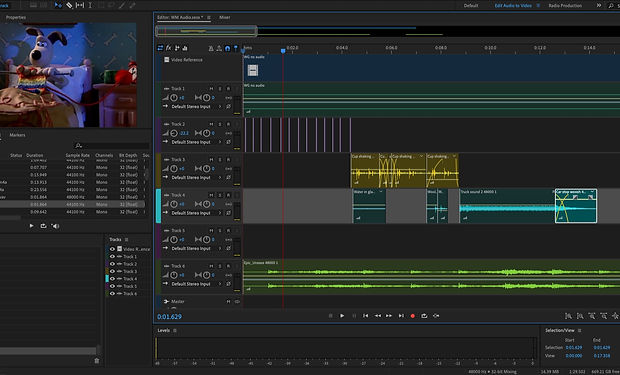Click the timecode display 0:01.629
Image resolution: width=620 pixels, height=375 pixels.
point(170,316)
